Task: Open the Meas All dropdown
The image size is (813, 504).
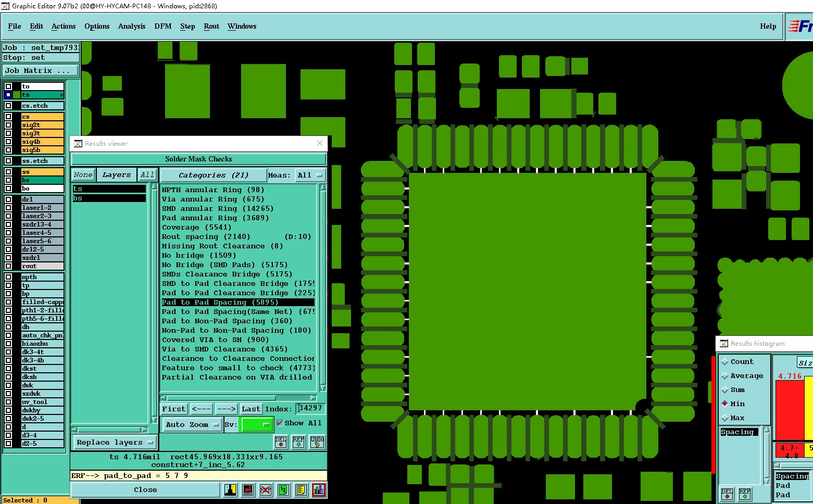Action: point(310,175)
